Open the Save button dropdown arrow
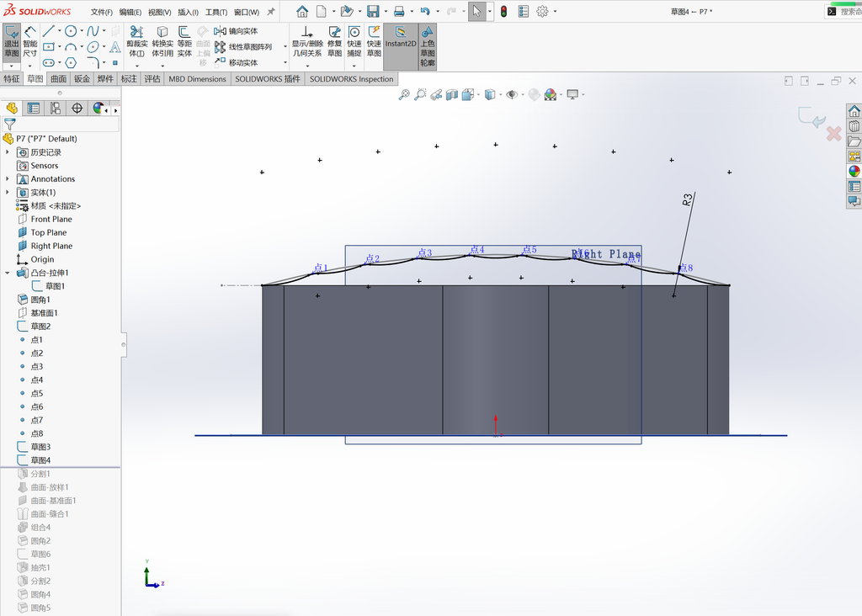The height and width of the screenshot is (616, 862). click(386, 12)
